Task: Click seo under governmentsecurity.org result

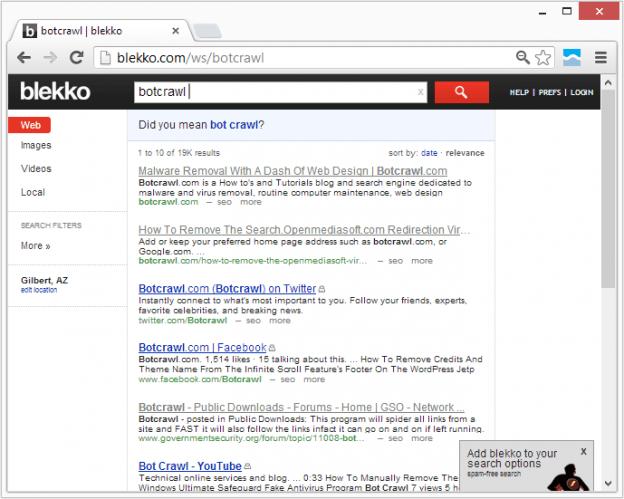Action: pyautogui.click(x=396, y=439)
